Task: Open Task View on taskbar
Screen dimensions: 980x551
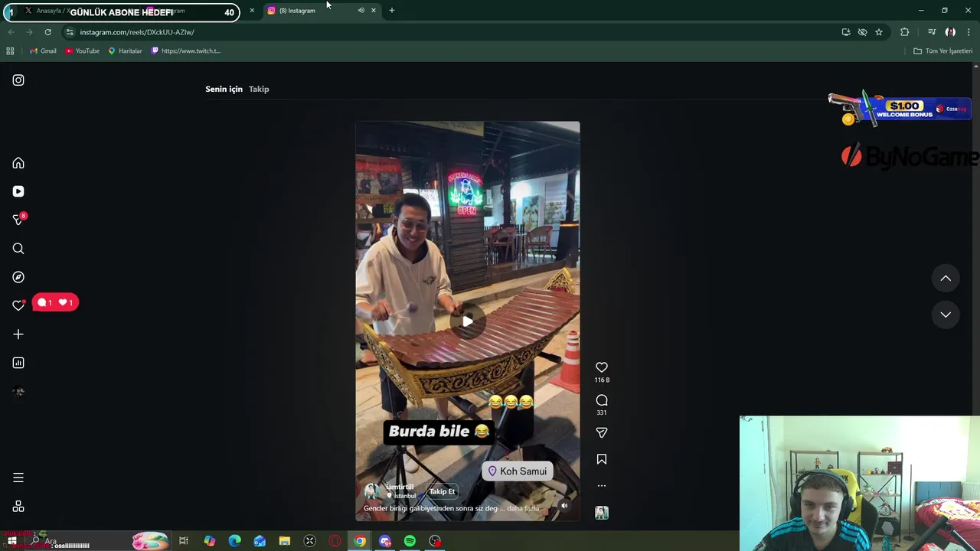Action: 184,541
